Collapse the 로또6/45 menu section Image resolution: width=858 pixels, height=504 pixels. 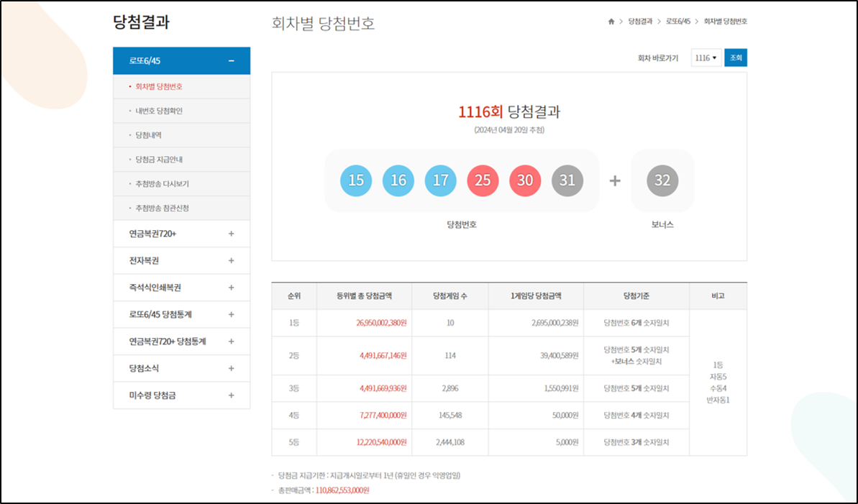pos(231,60)
